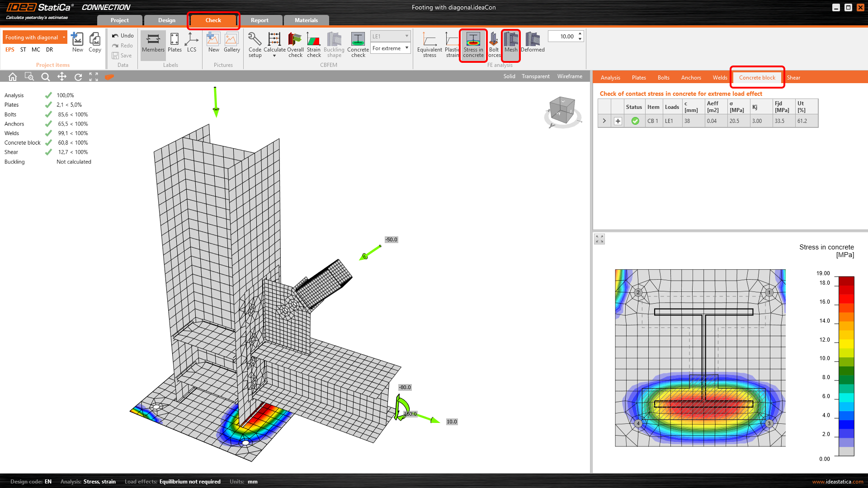
Task: Switch view mode to Wireframe
Action: [570, 76]
